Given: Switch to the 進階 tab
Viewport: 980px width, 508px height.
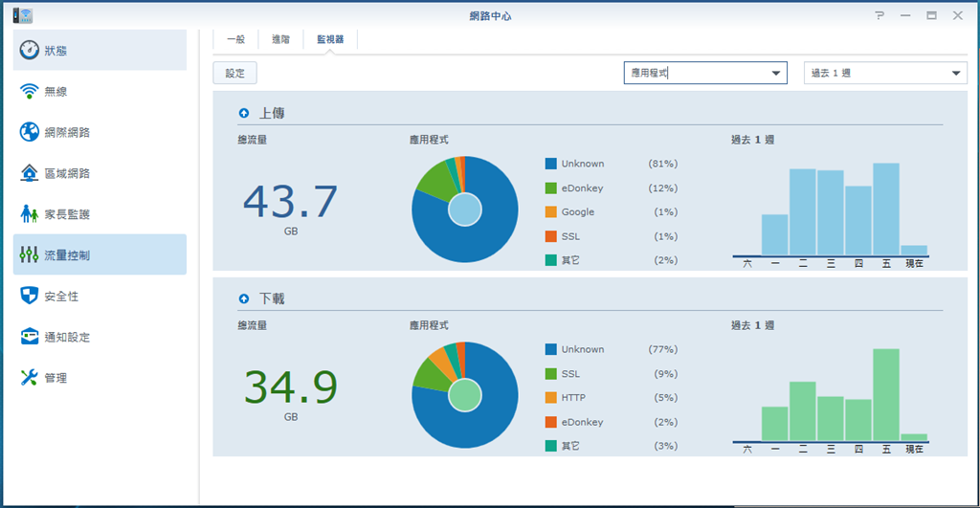Looking at the screenshot, I should click(x=280, y=39).
